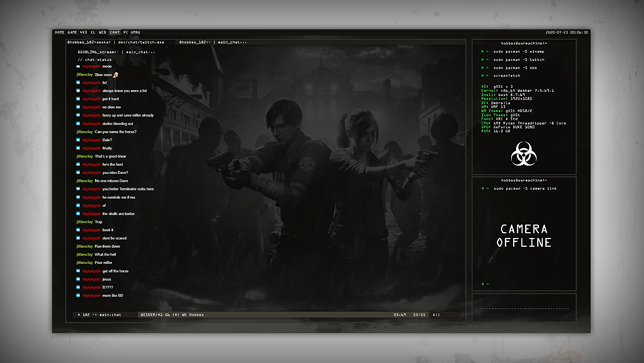Click username jillianclay beside 'Can you name the horse?'
The width and height of the screenshot is (644, 363).
tap(84, 132)
